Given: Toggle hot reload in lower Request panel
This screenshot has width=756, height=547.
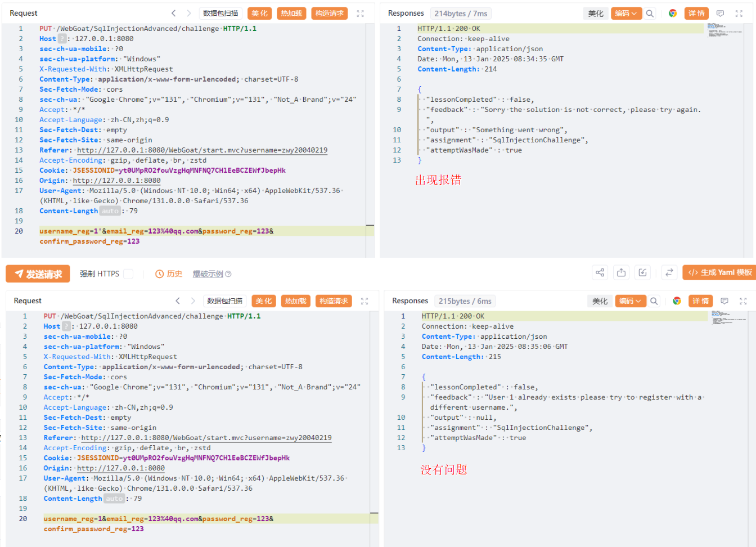Looking at the screenshot, I should coord(295,301).
